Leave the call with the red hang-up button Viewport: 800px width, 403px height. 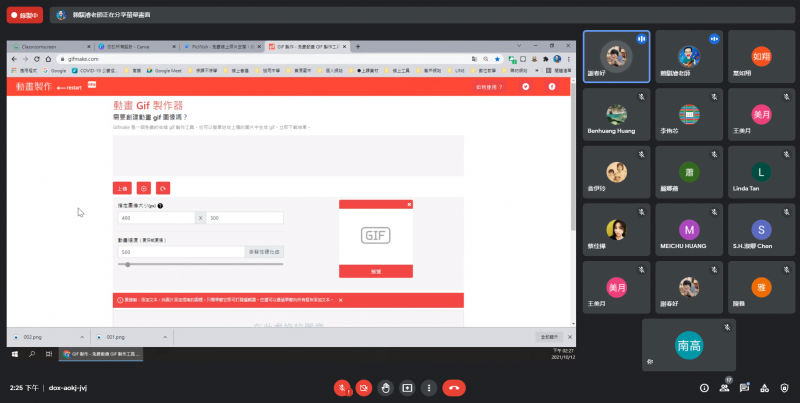click(x=454, y=388)
